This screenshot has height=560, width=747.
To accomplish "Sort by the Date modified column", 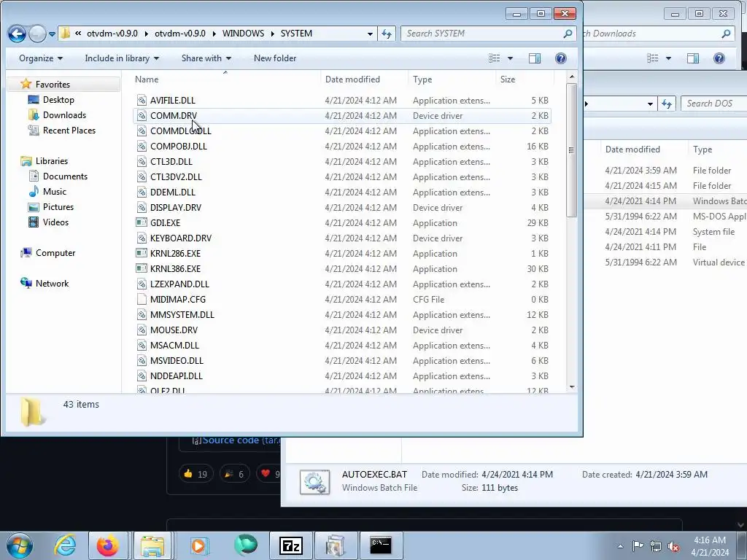I will pos(352,79).
